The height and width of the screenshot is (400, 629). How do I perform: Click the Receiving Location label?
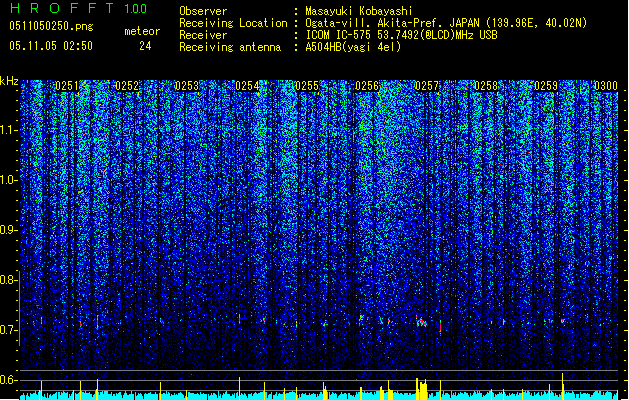click(233, 23)
